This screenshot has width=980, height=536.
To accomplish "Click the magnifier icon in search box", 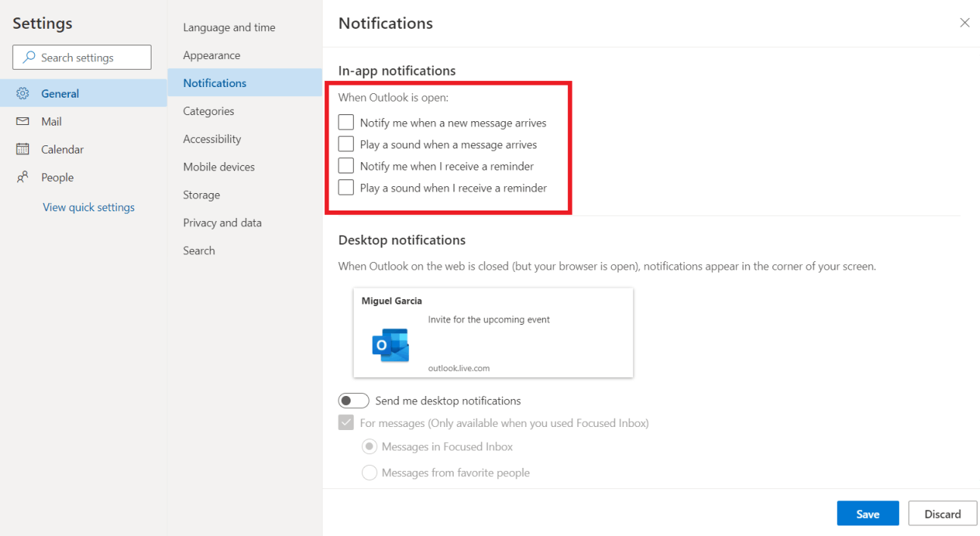I will click(x=29, y=57).
